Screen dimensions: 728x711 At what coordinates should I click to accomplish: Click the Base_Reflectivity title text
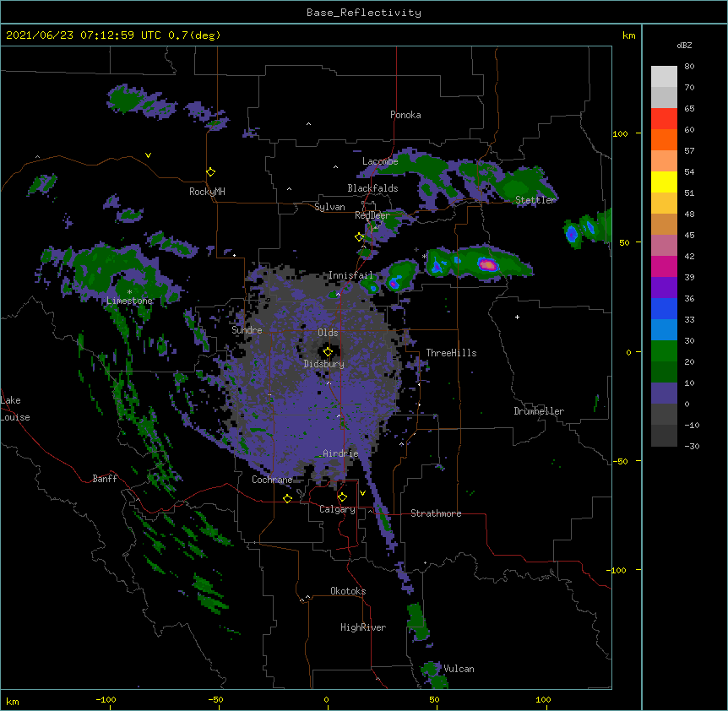coord(364,13)
